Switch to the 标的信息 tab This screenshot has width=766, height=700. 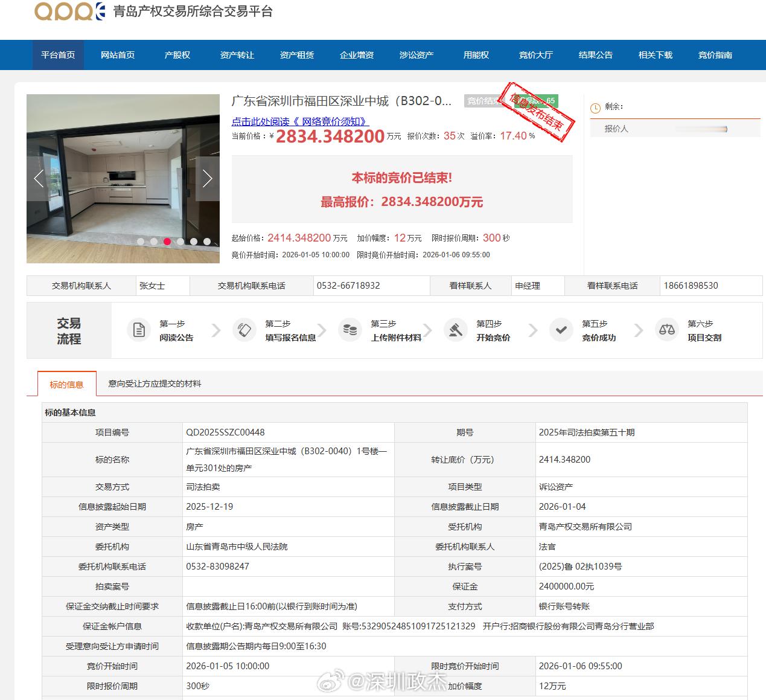click(66, 384)
